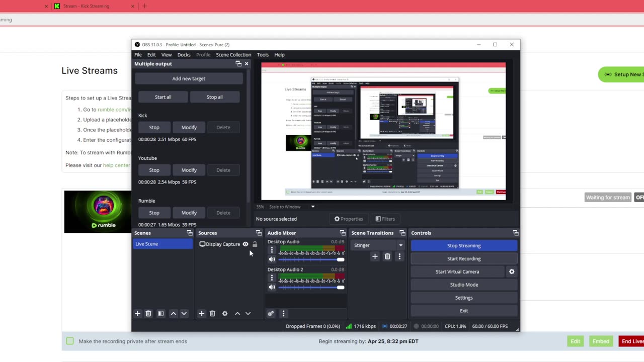644x362 pixels.
Task: Click Embed button on Rumble page
Action: point(601,341)
